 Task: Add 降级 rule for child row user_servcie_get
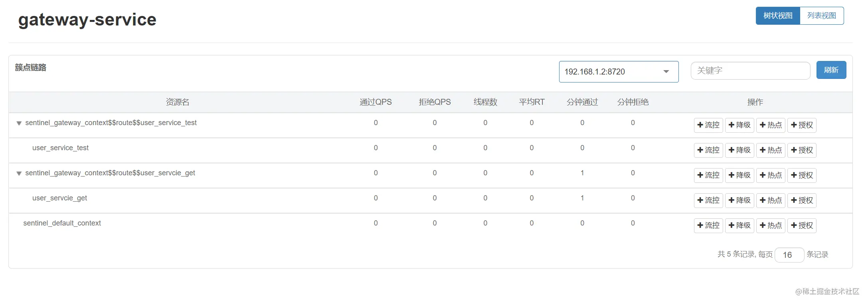(739, 200)
